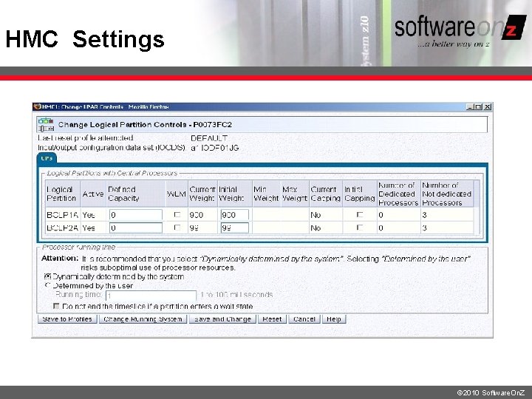This screenshot has height=399, width=532.
Task: Select the BCLP1A partition name cell
Action: click(x=63, y=215)
